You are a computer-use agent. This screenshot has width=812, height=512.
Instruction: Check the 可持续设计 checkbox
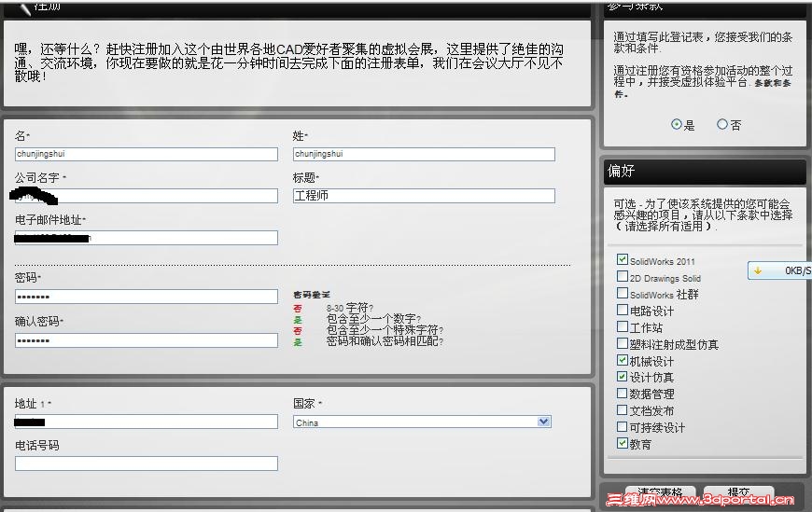[623, 426]
